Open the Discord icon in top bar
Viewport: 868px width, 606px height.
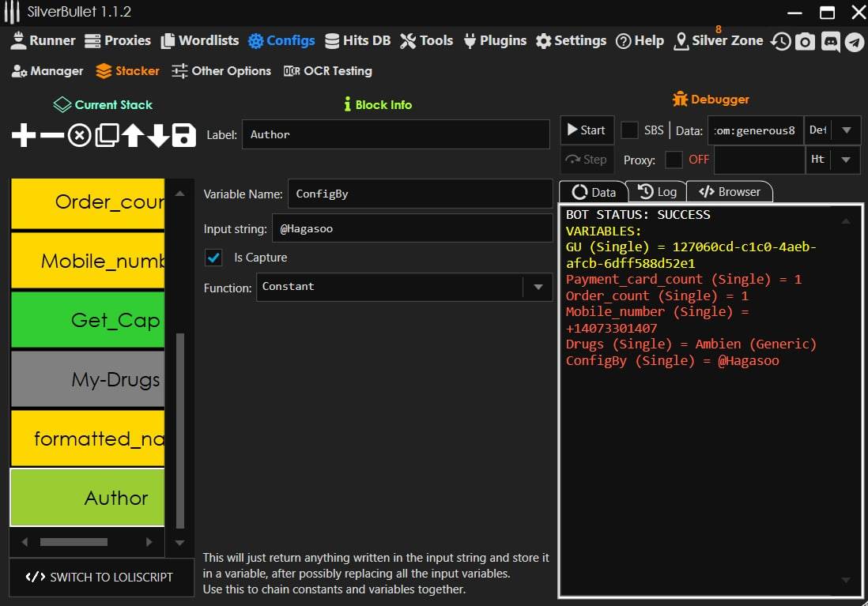[x=830, y=42]
